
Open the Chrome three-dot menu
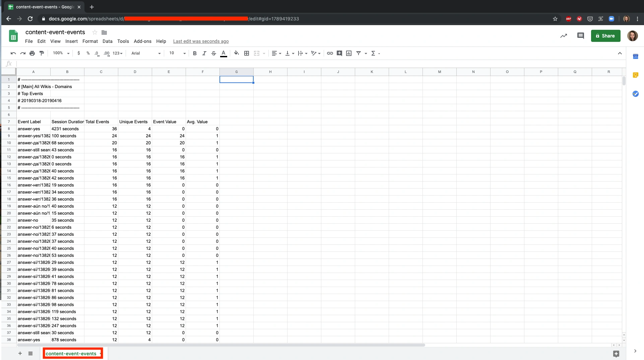[x=637, y=19]
